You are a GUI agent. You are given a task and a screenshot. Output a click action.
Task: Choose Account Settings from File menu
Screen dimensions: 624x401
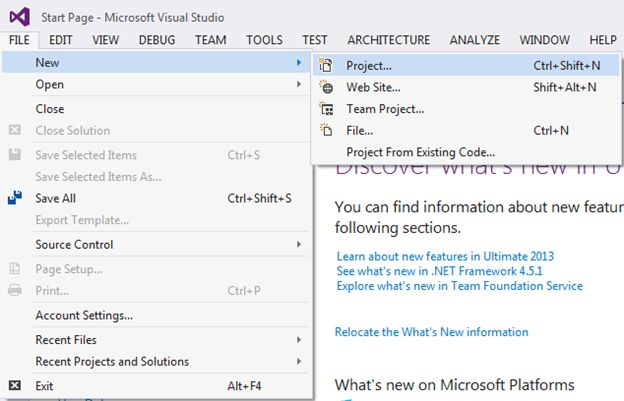pos(84,316)
